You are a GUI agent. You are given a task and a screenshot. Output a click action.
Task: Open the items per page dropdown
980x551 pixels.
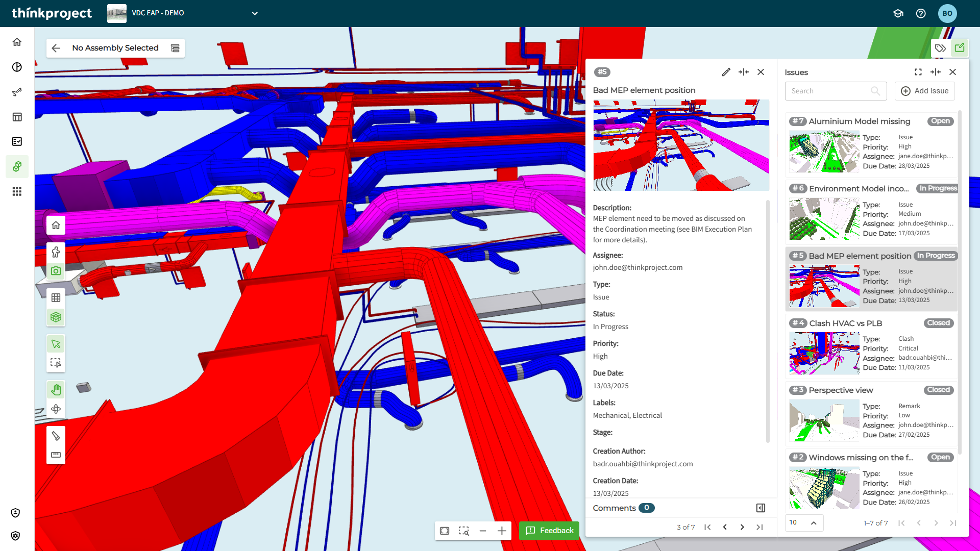803,522
